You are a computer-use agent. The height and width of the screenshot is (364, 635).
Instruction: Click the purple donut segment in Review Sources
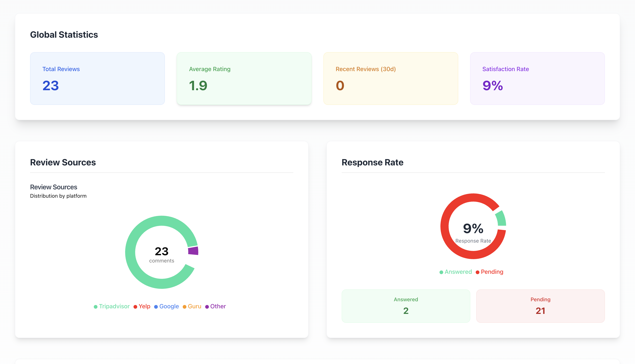[x=193, y=251]
